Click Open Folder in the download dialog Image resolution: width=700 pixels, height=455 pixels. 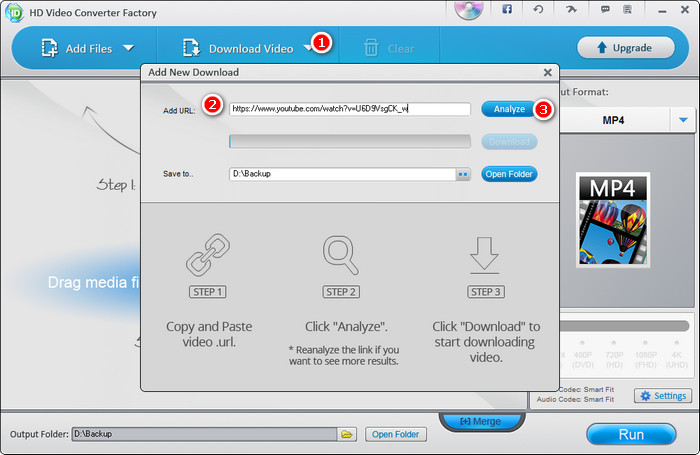[x=509, y=174]
